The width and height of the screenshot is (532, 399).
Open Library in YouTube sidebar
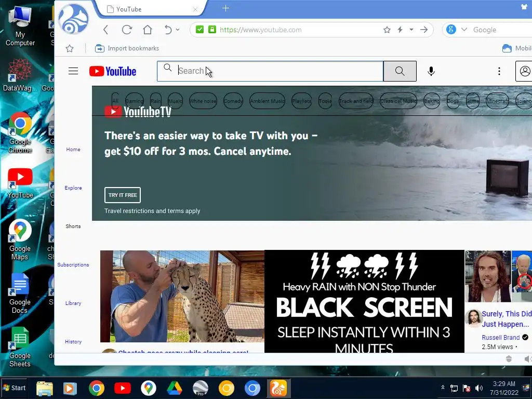tap(73, 303)
